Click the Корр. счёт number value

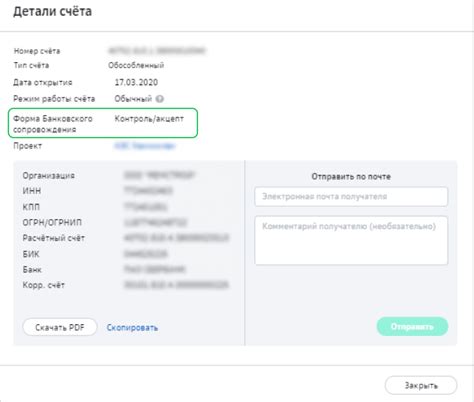(x=176, y=285)
